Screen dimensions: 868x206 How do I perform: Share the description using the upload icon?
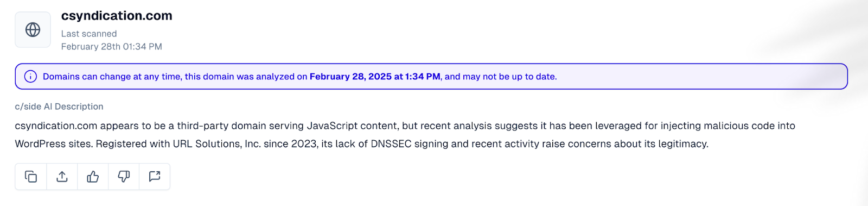tap(62, 177)
